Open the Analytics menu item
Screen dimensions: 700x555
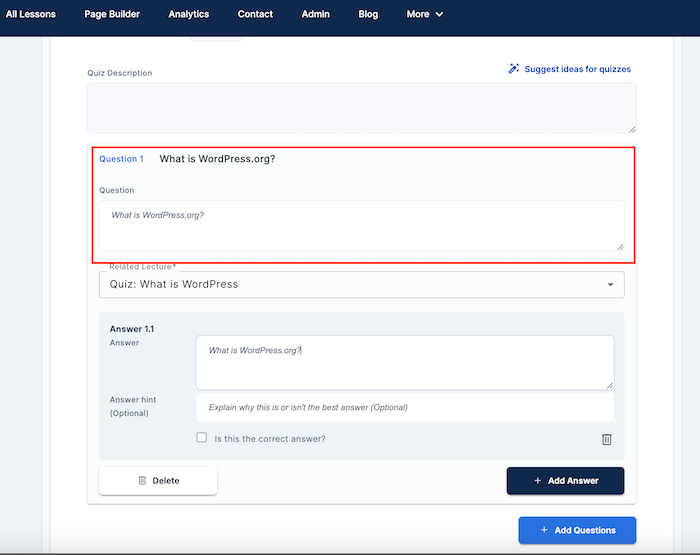tap(189, 14)
